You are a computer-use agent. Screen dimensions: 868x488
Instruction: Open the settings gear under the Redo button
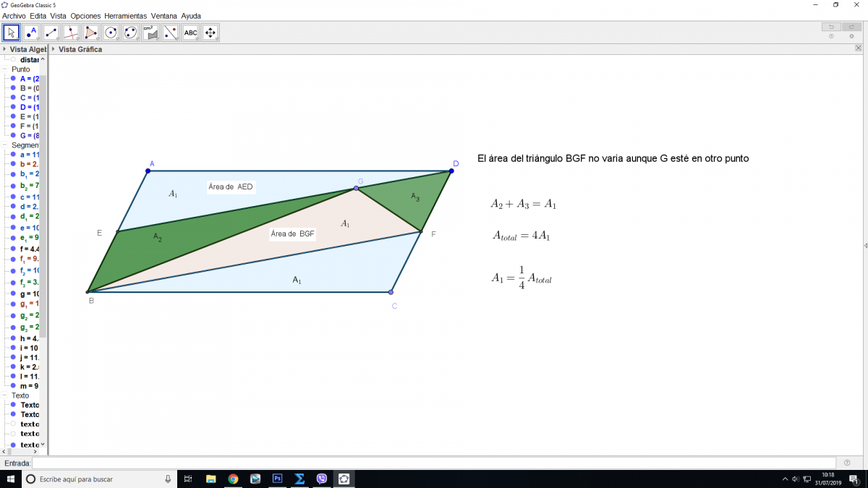tap(851, 36)
